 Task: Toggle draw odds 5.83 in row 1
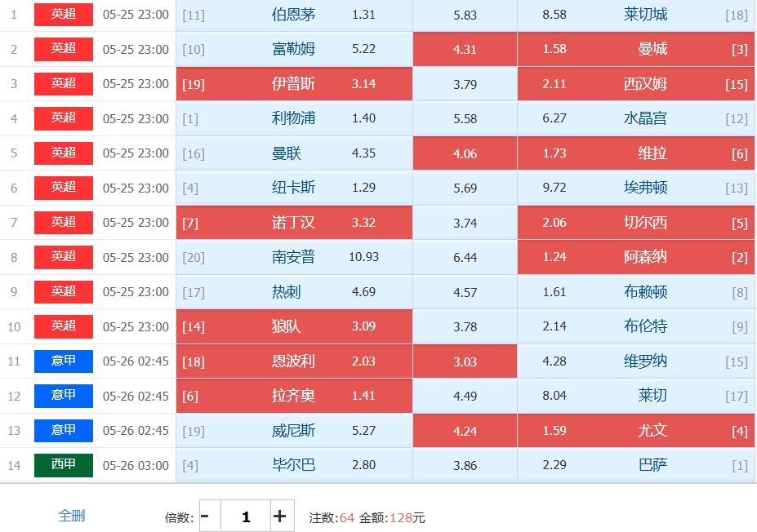coord(465,15)
